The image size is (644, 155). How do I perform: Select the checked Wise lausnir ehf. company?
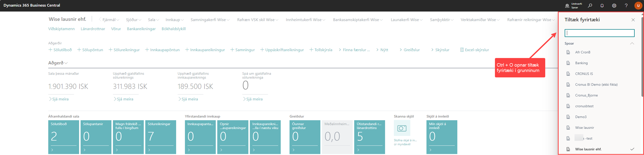599,149
